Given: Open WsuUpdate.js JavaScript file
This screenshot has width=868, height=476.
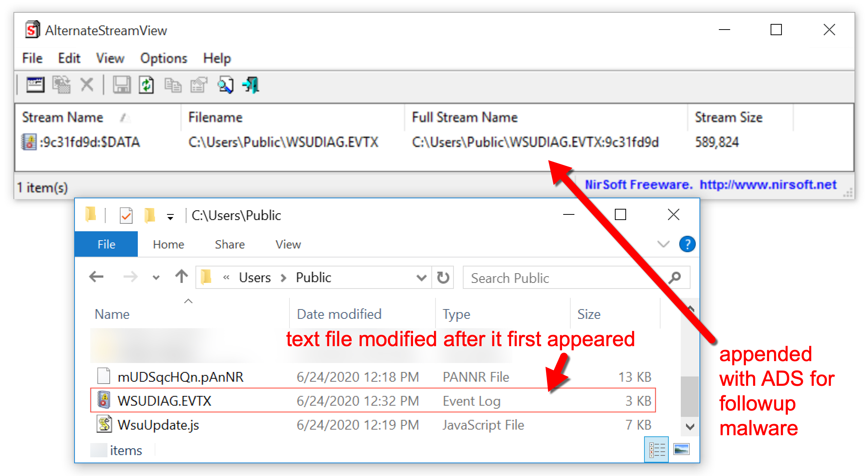Looking at the screenshot, I should click(x=158, y=425).
